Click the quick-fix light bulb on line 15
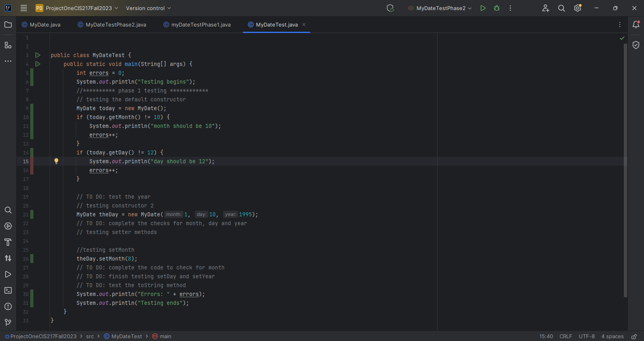The height and width of the screenshot is (341, 644). click(x=56, y=161)
